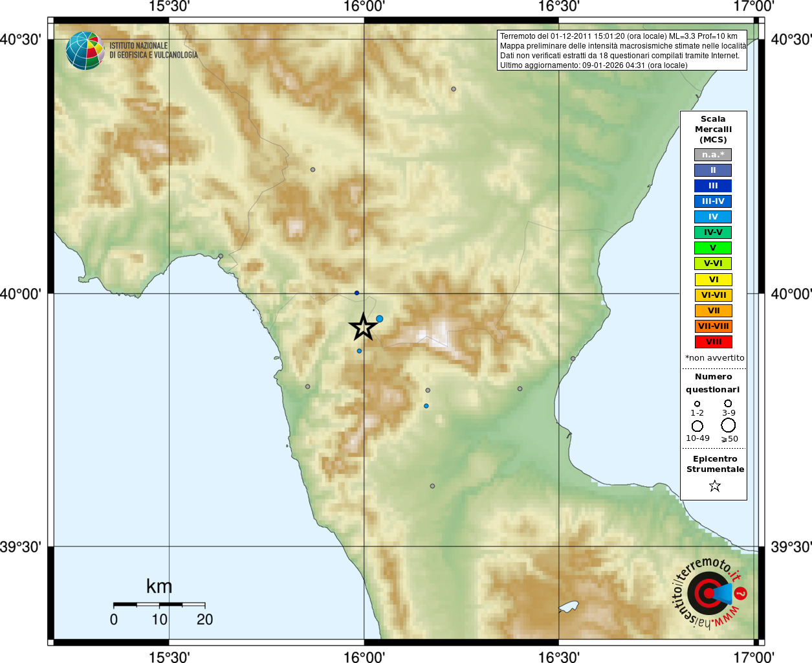The width and height of the screenshot is (812, 663).
Task: Click the 'Mappa preliminare delle intensità' info line
Action: (623, 46)
